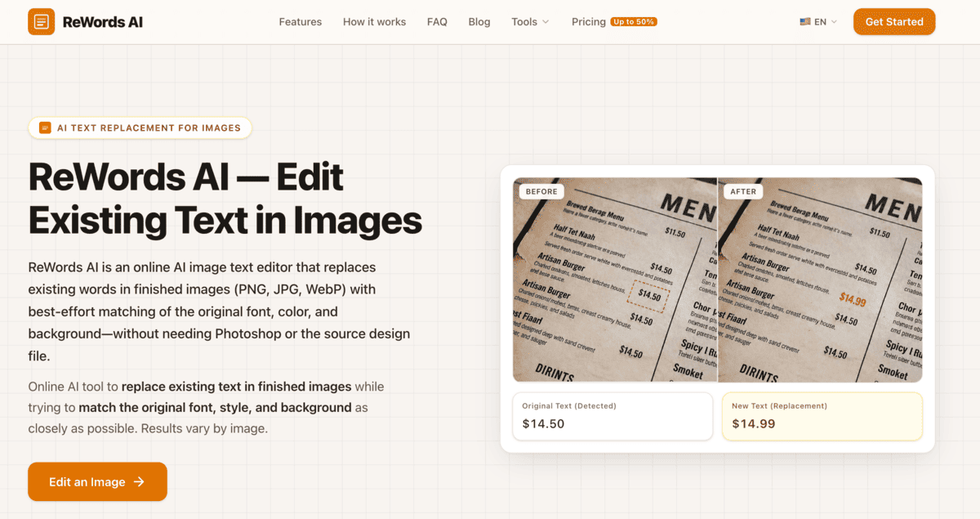Open the ReWords AI brand name link

tap(103, 22)
